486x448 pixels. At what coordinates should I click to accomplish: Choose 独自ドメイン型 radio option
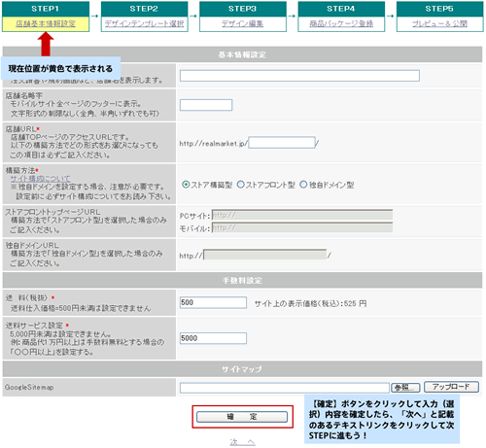click(303, 185)
